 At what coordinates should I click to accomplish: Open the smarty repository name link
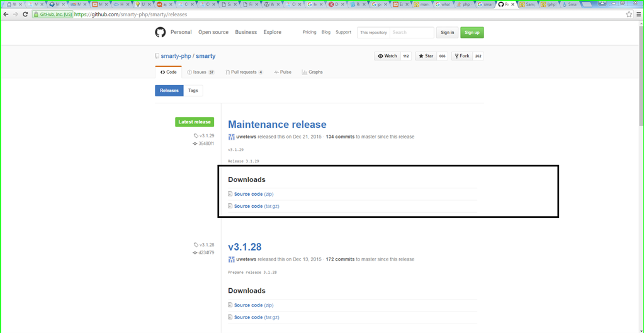205,56
